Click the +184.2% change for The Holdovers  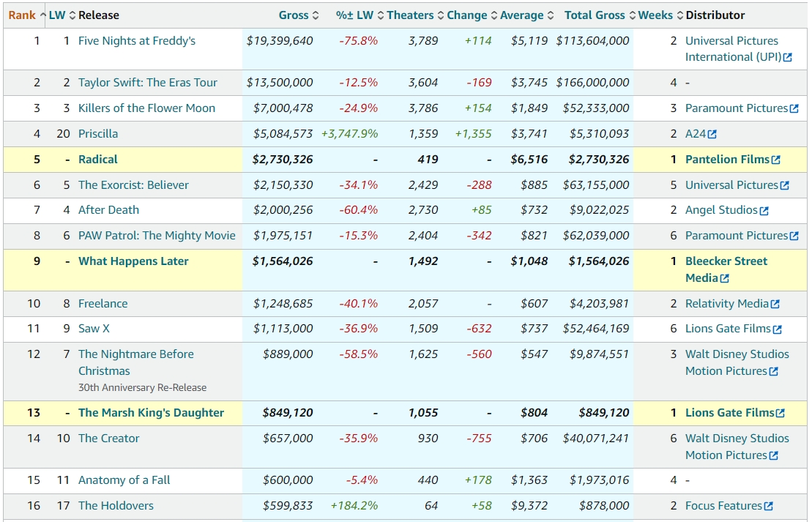pyautogui.click(x=354, y=506)
